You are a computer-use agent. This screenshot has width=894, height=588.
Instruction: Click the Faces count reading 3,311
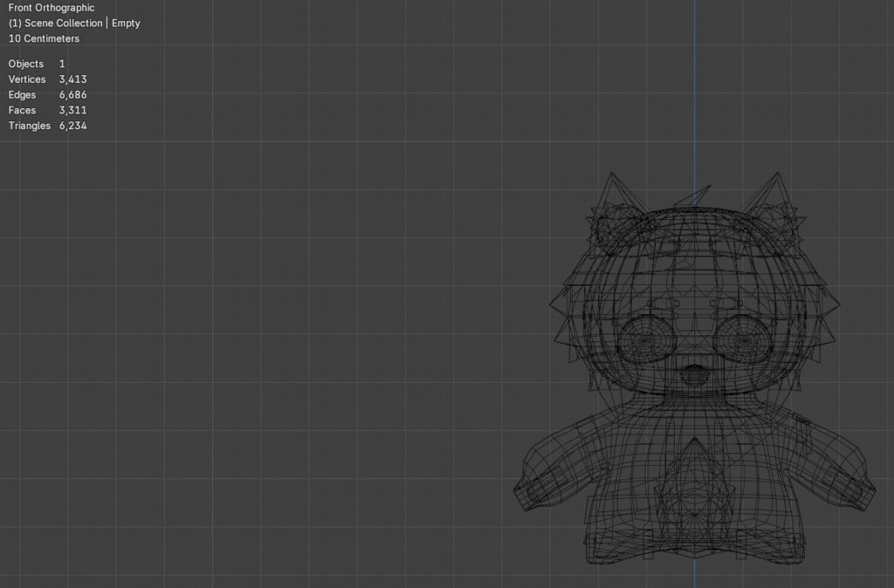click(x=72, y=110)
